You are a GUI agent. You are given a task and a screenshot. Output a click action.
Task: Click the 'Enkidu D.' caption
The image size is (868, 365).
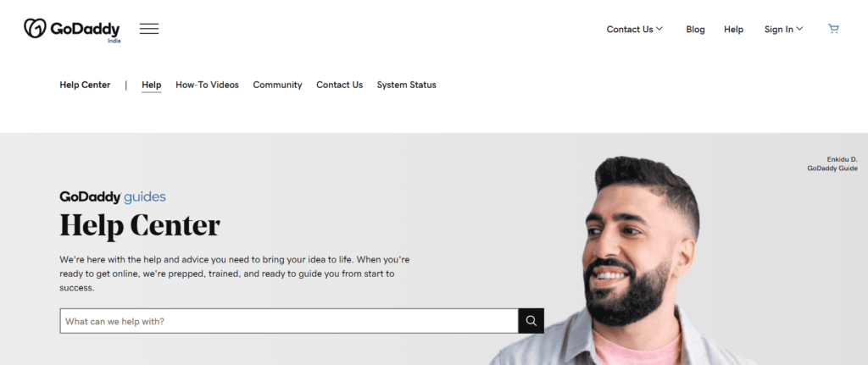pos(842,159)
